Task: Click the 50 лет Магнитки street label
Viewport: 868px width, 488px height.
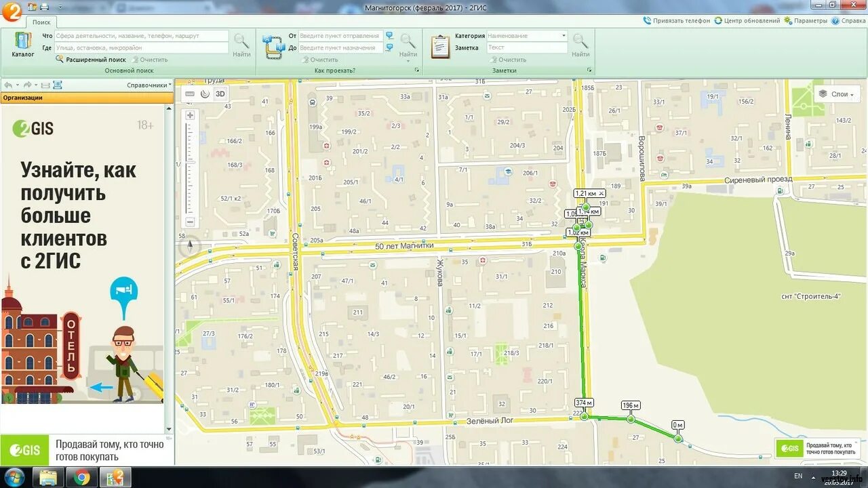Action: 403,245
